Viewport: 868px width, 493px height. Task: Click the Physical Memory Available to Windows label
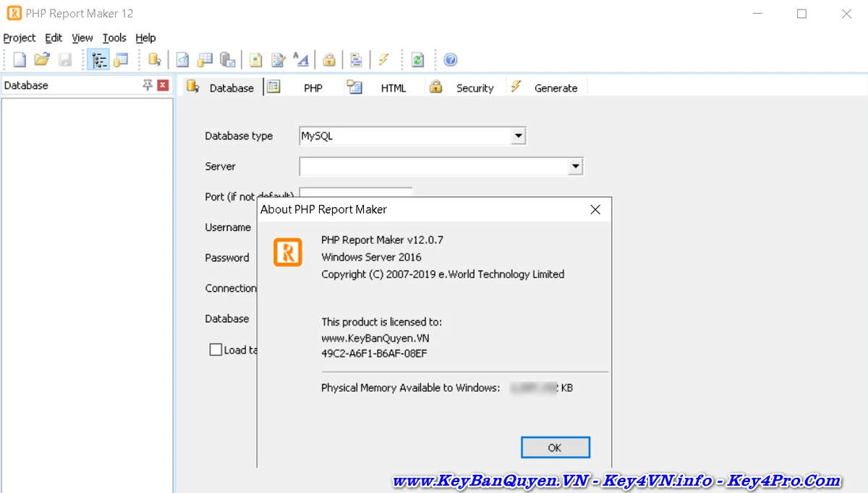(x=410, y=388)
